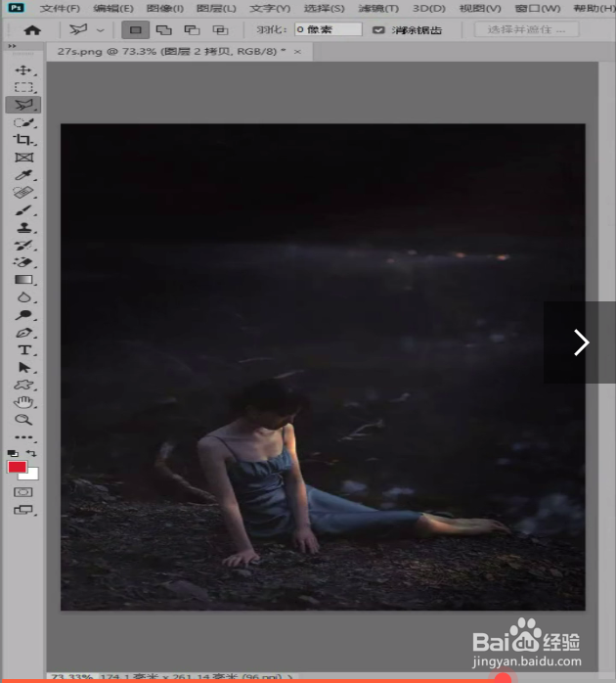
Task: Close the 27s.png document tab
Action: pyautogui.click(x=297, y=52)
